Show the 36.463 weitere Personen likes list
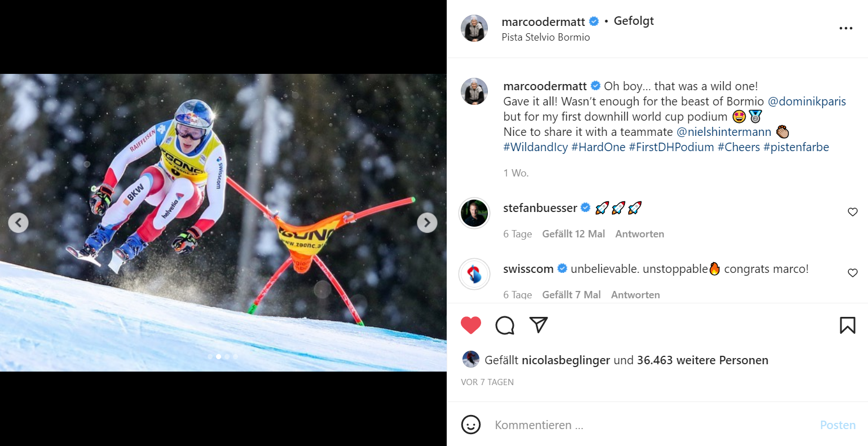Image resolution: width=868 pixels, height=446 pixels. coord(702,360)
